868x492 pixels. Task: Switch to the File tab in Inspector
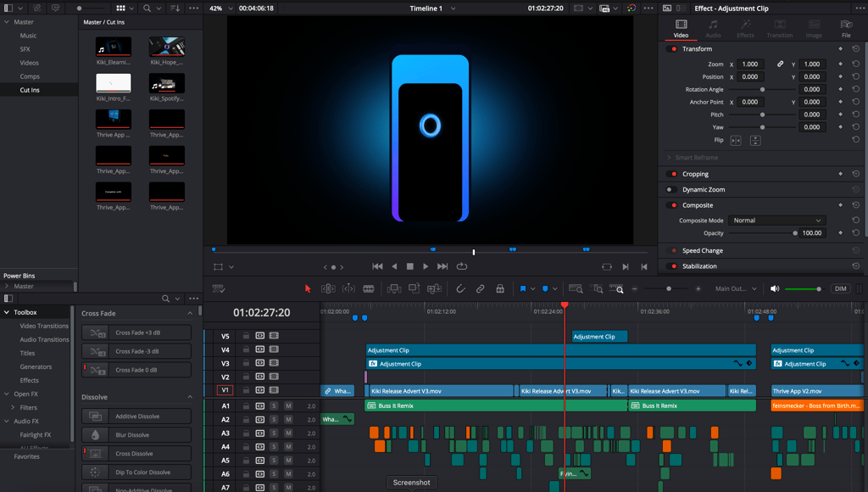(846, 29)
